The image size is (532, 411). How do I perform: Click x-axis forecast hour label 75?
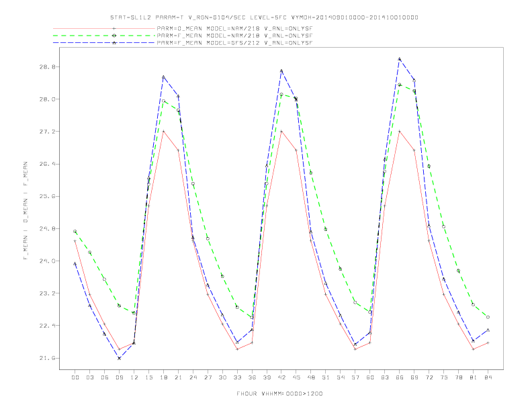coord(444,377)
